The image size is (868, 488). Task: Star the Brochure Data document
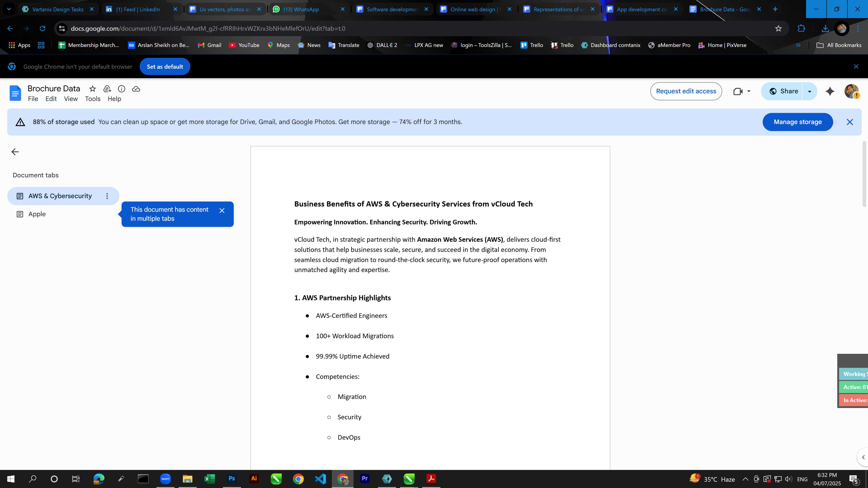point(92,89)
